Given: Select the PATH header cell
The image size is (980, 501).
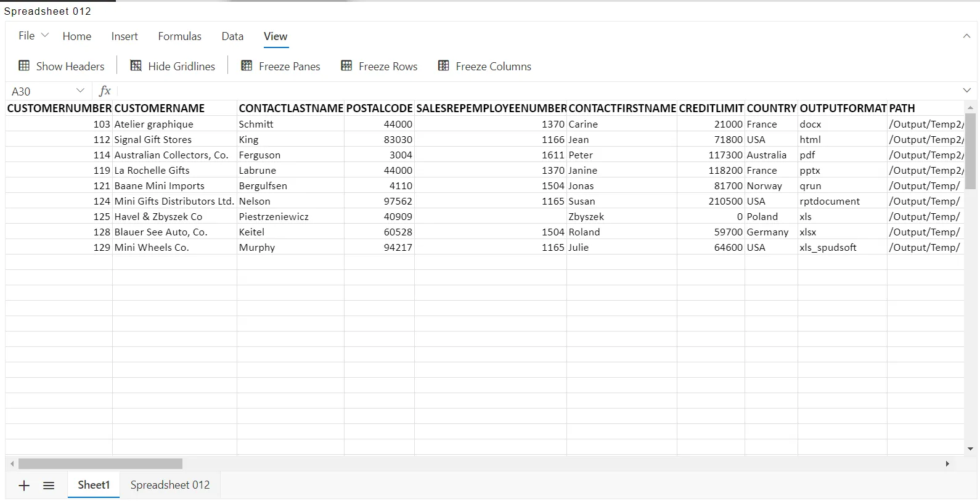Looking at the screenshot, I should pyautogui.click(x=926, y=108).
